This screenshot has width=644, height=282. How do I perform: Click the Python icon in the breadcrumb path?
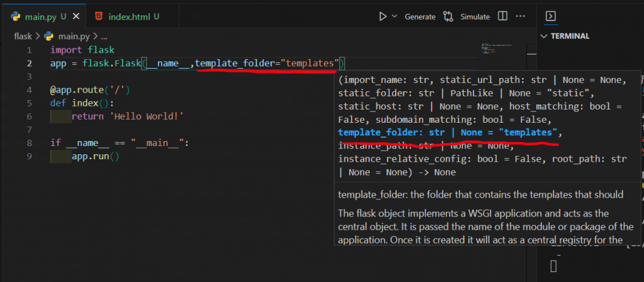click(x=49, y=36)
